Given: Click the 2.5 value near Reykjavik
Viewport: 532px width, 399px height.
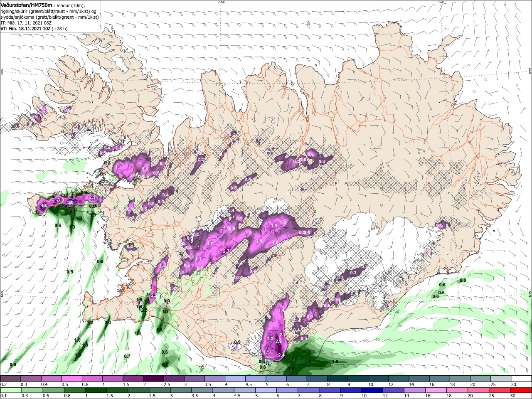Looking at the screenshot, I should (x=144, y=310).
